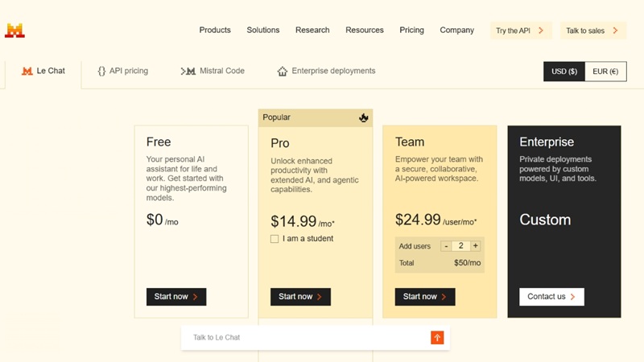Check the I am a student checkbox
The height and width of the screenshot is (362, 644).
click(x=275, y=239)
